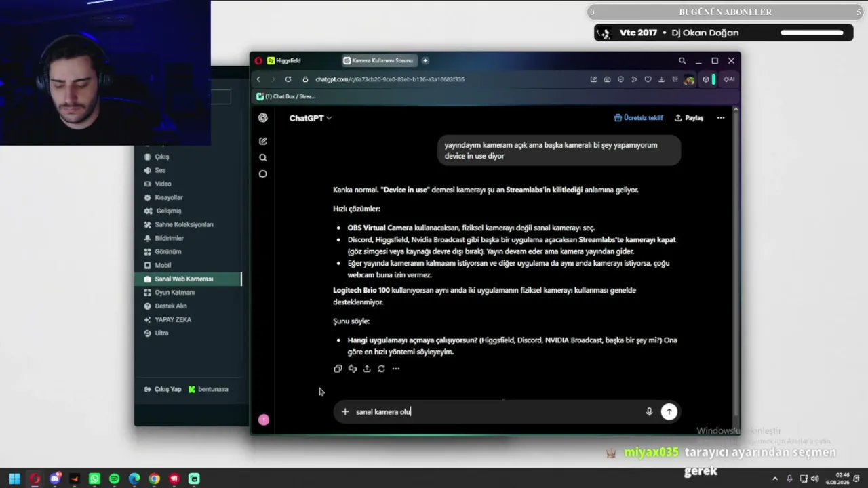Screen dimensions: 868x488
Task: Open the chats bubble icon in ChatGPT sidebar
Action: click(263, 174)
